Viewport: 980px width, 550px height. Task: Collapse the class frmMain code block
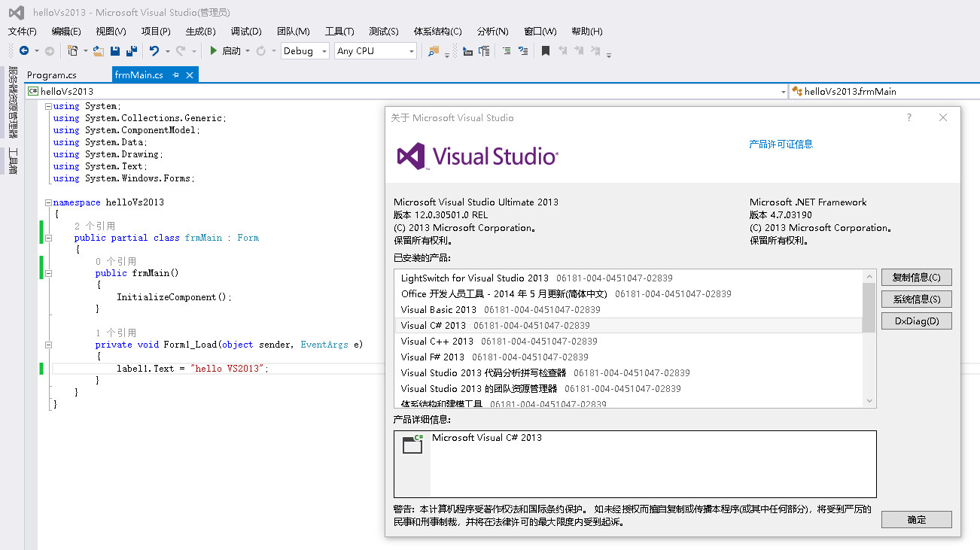coord(49,238)
